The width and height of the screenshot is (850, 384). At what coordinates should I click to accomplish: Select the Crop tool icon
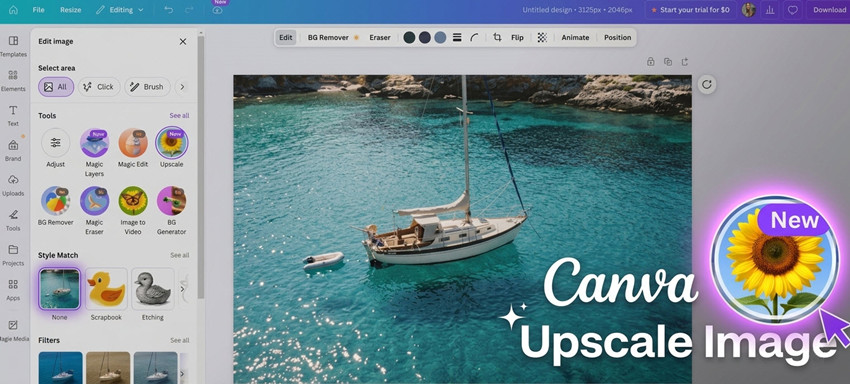tap(497, 37)
